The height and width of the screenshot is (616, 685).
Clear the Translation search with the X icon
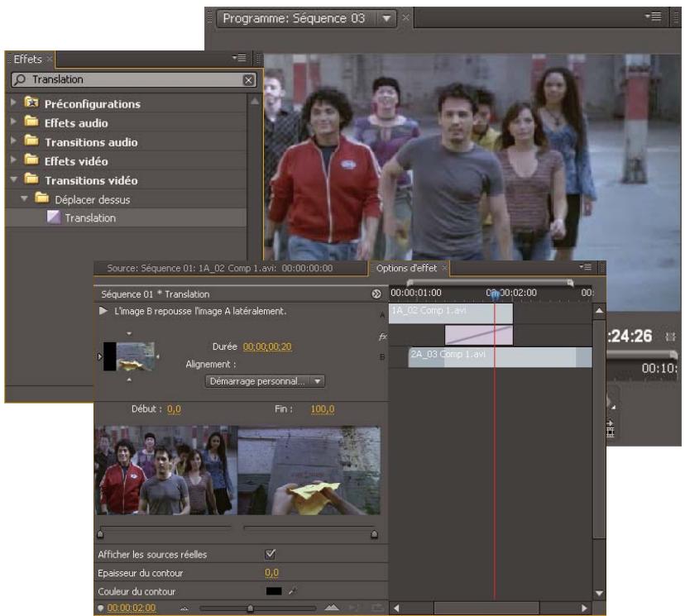coord(248,80)
